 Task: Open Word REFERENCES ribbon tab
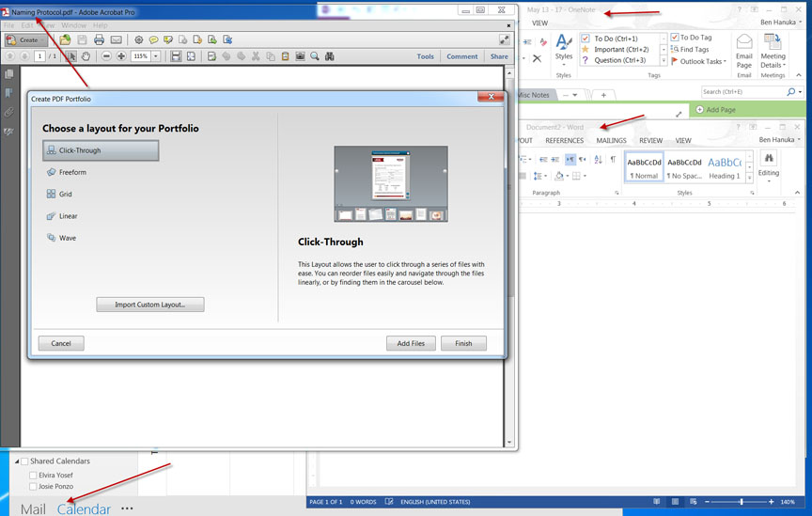[x=564, y=140]
